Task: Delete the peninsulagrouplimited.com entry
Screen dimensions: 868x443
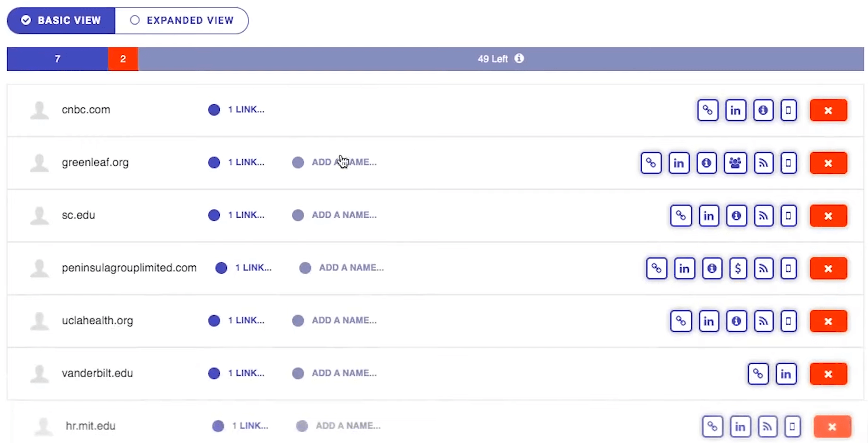Action: pos(828,269)
